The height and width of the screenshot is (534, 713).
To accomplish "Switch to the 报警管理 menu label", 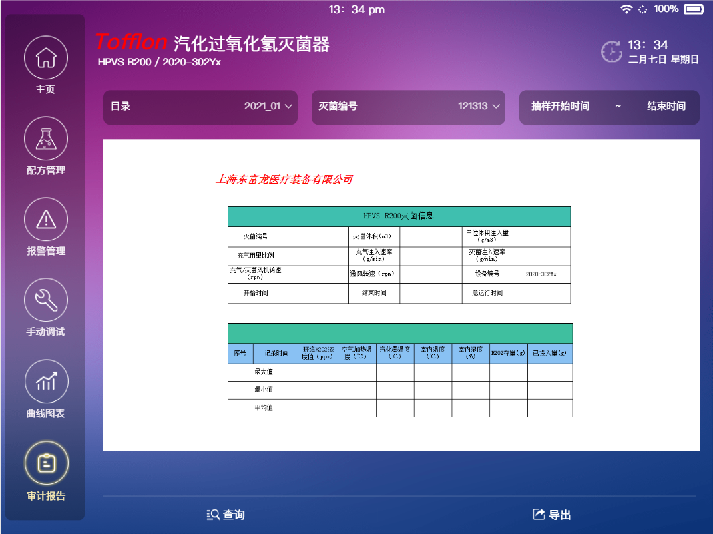I will click(45, 251).
